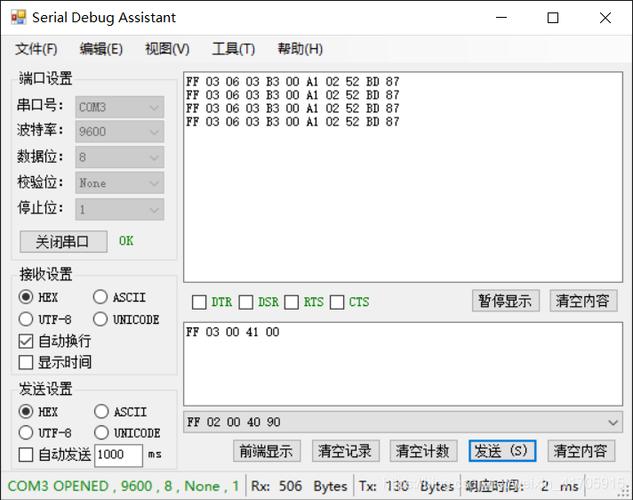Maximize the Serial Debug Assistant window
Viewport: 633px width, 500px height.
(553, 18)
